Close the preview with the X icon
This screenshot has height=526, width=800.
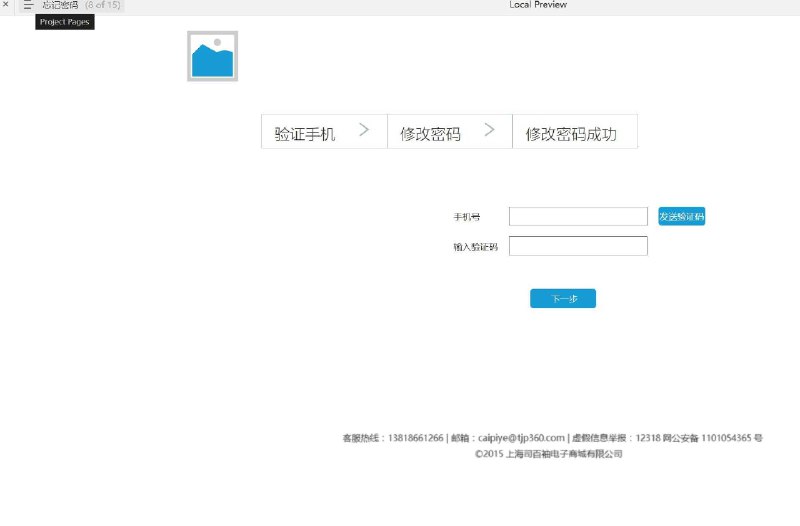pos(6,4)
